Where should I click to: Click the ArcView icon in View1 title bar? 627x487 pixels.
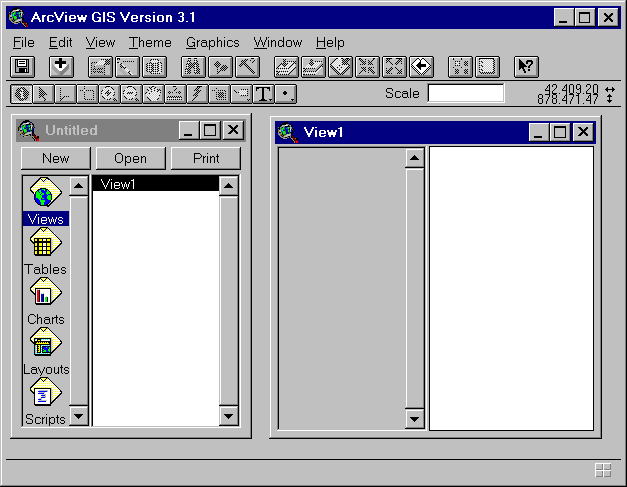point(288,132)
